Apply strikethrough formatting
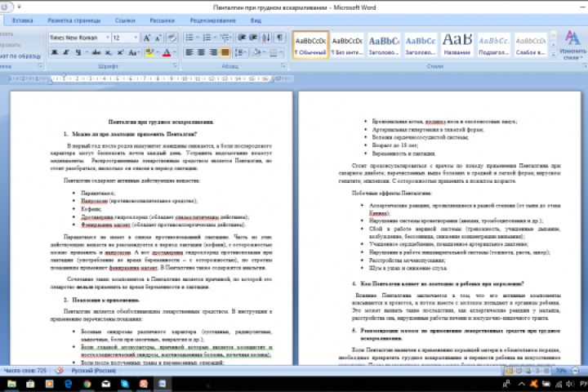This screenshot has width=588, height=392. [96, 52]
